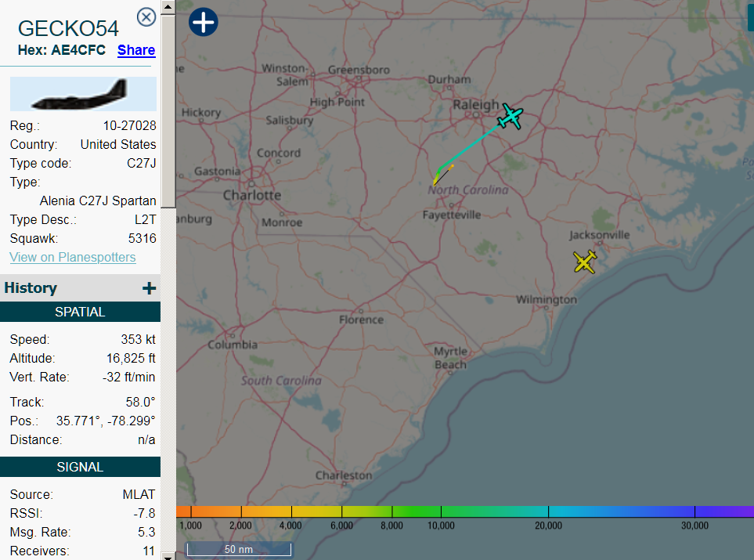The image size is (754, 560).
Task: Click the Distance value n/a
Action: 146,439
